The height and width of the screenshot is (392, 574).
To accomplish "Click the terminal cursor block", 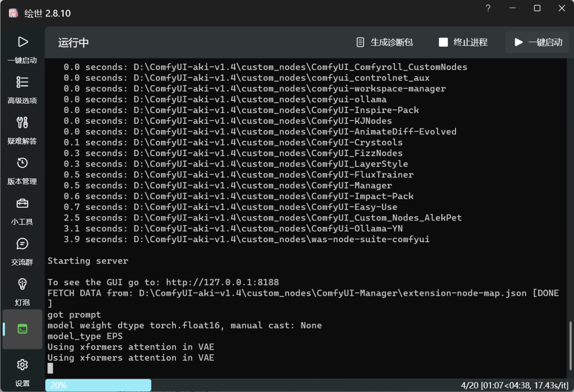I will [50, 368].
